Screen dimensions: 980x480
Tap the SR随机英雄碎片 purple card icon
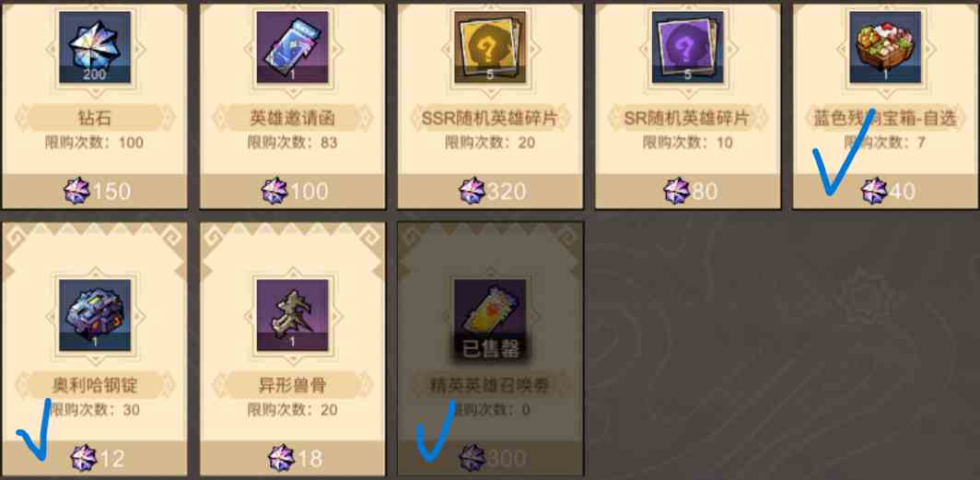[x=687, y=48]
